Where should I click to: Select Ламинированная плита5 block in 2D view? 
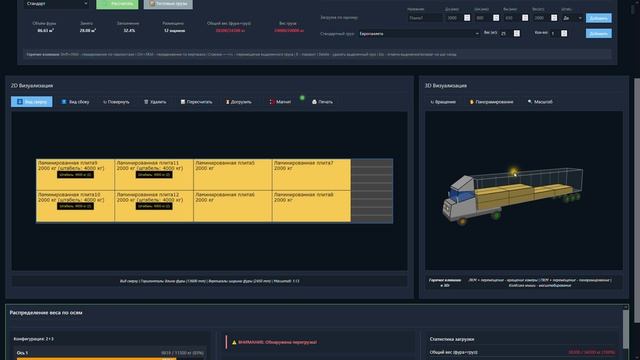tap(233, 175)
